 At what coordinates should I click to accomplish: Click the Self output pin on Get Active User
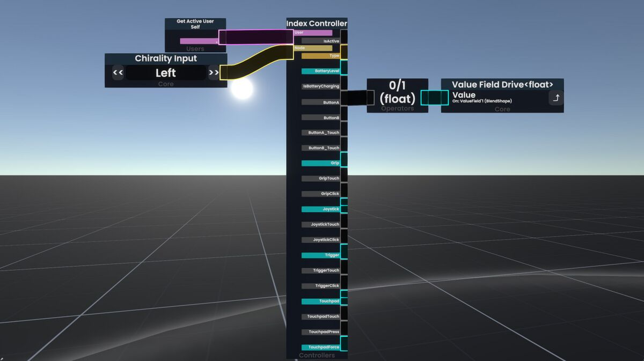tap(222, 38)
